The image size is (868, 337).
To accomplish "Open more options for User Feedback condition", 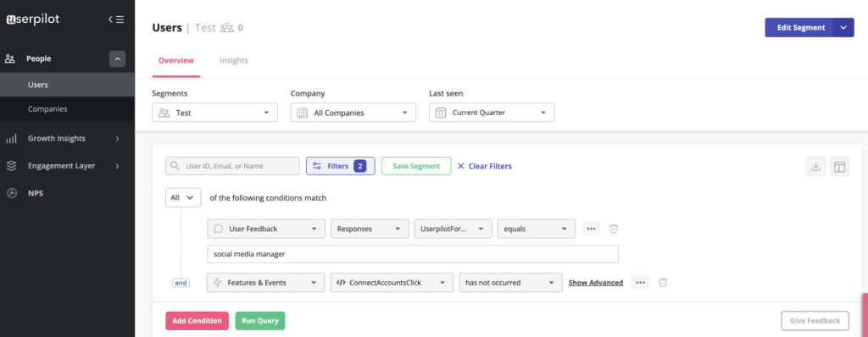I will (x=591, y=229).
